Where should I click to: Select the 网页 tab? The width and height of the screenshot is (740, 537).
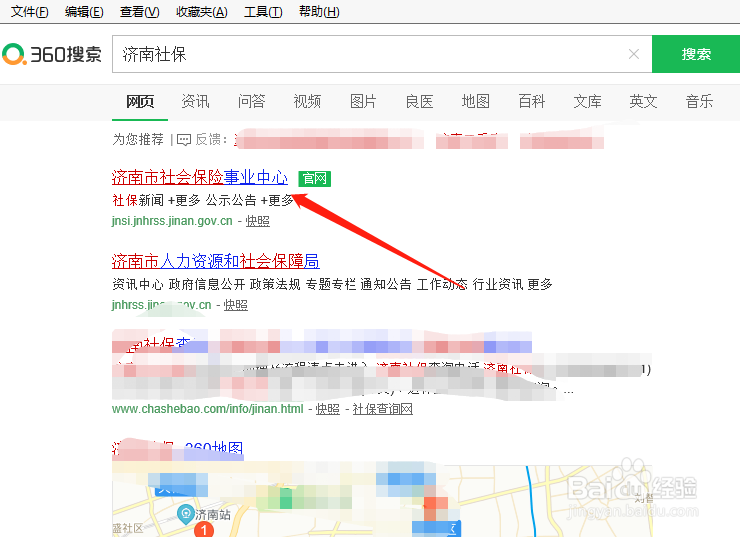[x=140, y=101]
